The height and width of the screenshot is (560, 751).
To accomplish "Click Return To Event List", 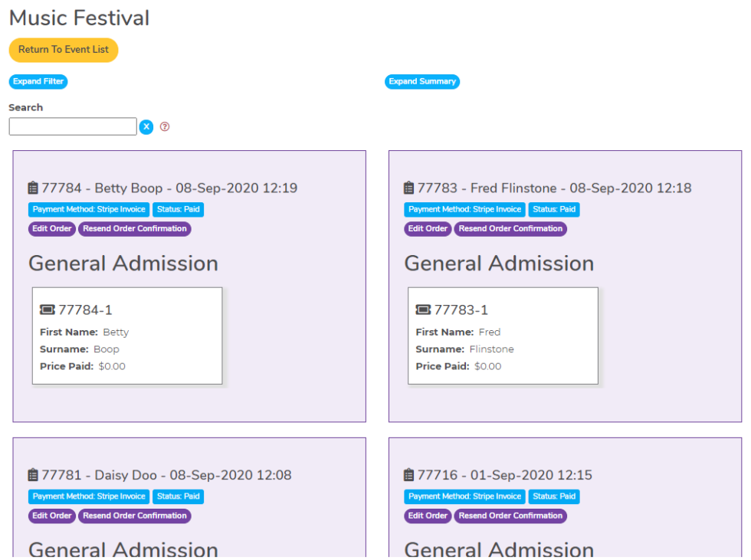I will click(63, 50).
